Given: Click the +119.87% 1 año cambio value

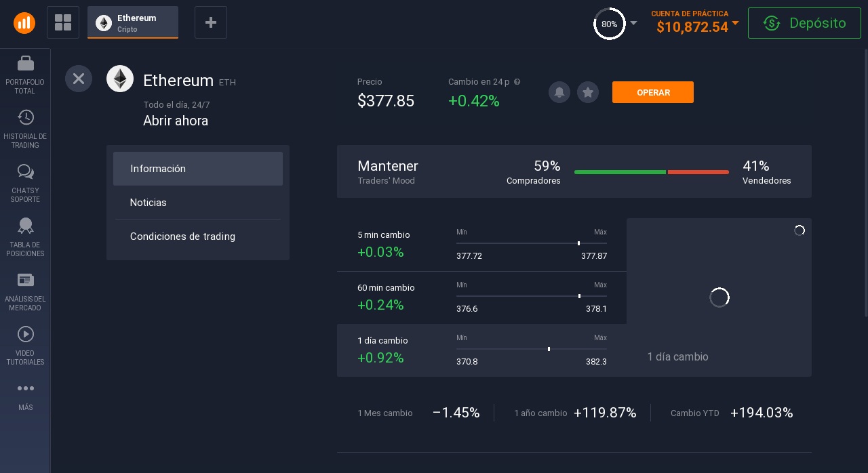Looking at the screenshot, I should pyautogui.click(x=605, y=413).
